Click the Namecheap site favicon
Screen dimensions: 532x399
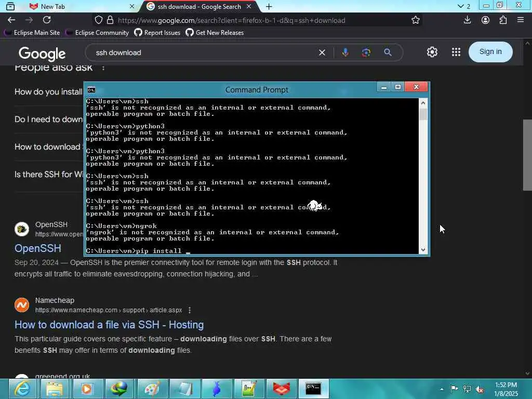[x=22, y=305]
